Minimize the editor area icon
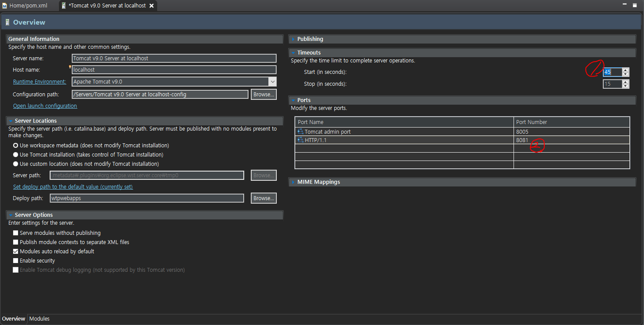644x325 pixels. pos(625,4)
